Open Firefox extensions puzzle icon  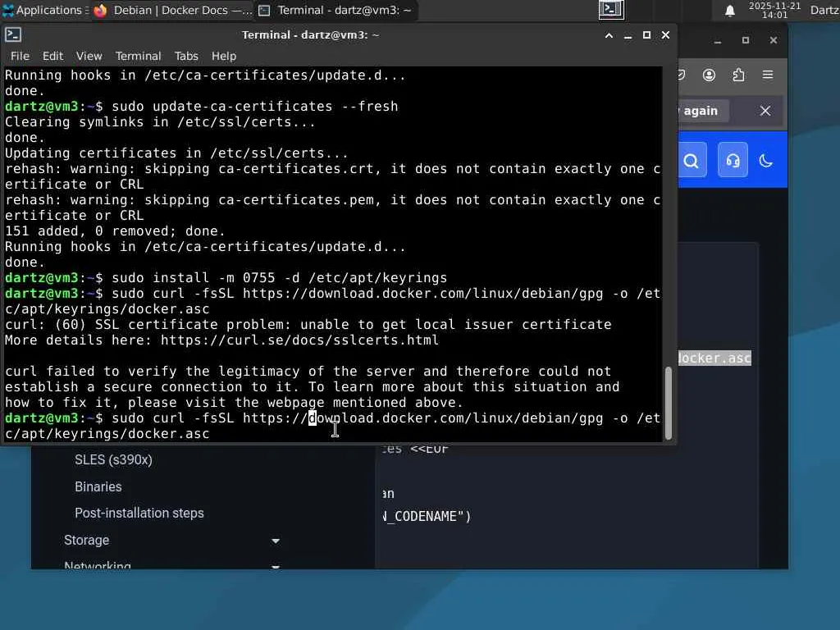(x=738, y=75)
